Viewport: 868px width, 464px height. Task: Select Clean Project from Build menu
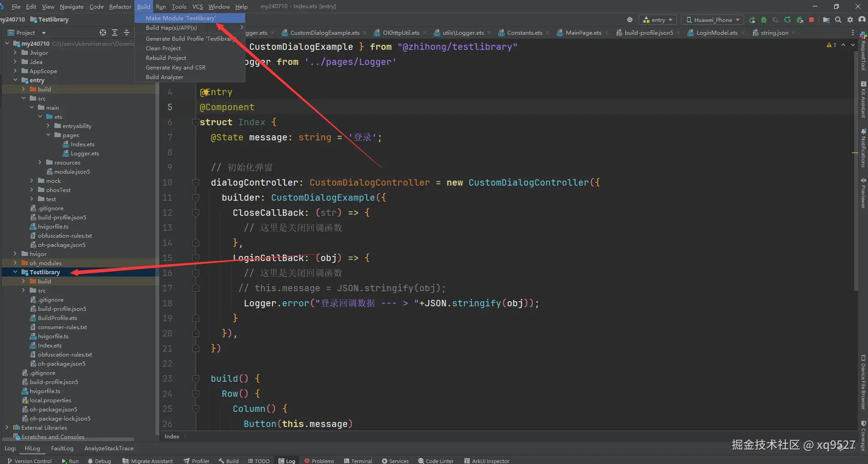[190, 48]
